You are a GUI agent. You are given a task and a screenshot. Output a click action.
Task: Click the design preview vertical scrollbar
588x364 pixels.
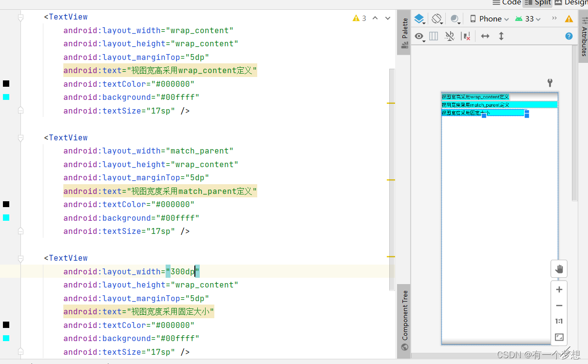click(574, 123)
